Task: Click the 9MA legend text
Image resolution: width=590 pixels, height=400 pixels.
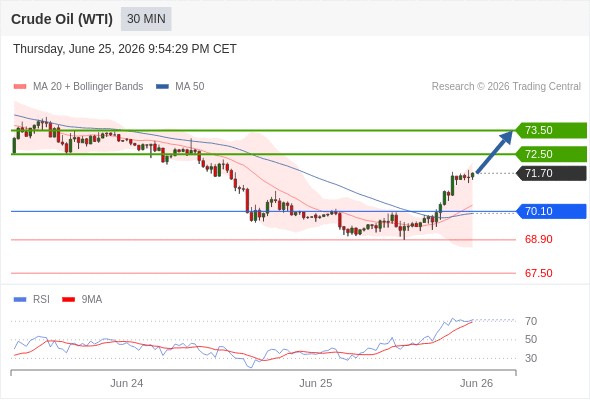Action: (92, 300)
